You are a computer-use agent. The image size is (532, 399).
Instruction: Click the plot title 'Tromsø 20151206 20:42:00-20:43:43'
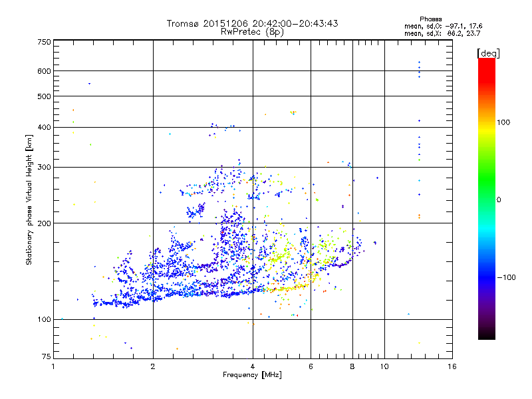pyautogui.click(x=252, y=23)
